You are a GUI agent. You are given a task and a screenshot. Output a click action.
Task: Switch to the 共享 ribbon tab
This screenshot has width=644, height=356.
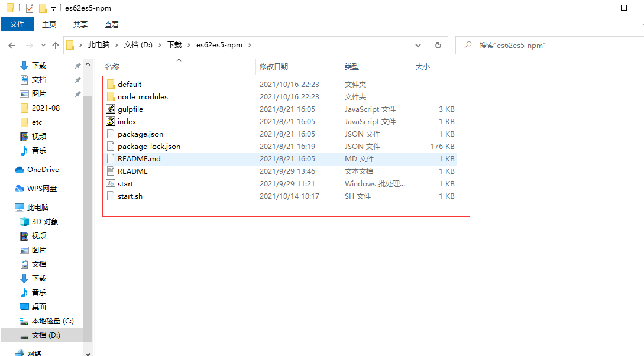(x=80, y=24)
